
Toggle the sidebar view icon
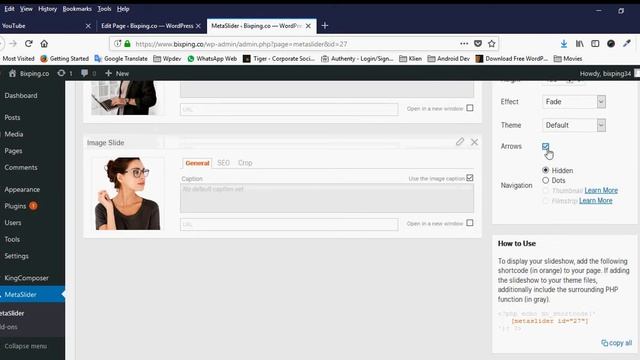coord(595,44)
